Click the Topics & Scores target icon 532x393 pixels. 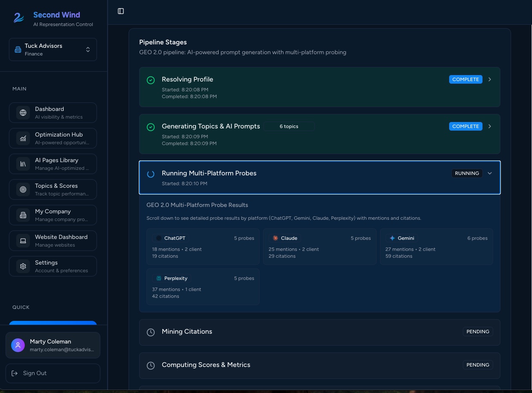click(x=23, y=189)
